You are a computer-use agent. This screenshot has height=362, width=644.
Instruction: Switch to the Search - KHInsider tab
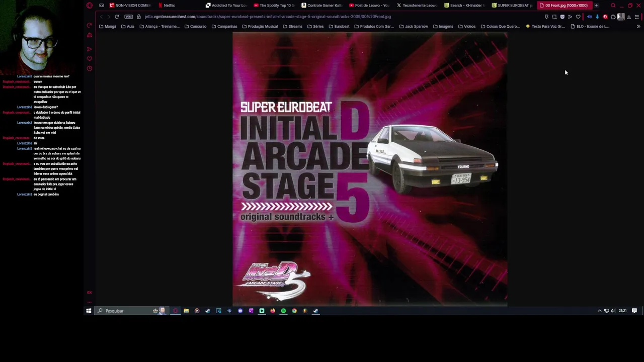click(465, 6)
